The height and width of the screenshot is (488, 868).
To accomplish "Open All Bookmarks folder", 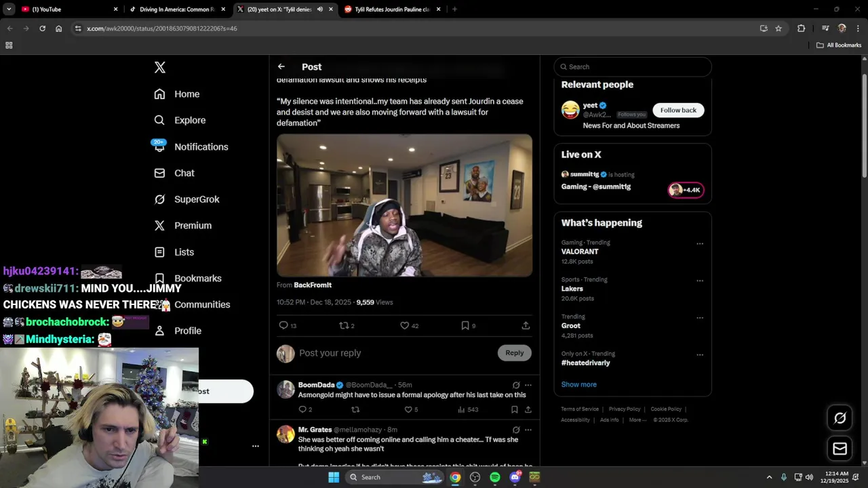I will click(x=839, y=45).
